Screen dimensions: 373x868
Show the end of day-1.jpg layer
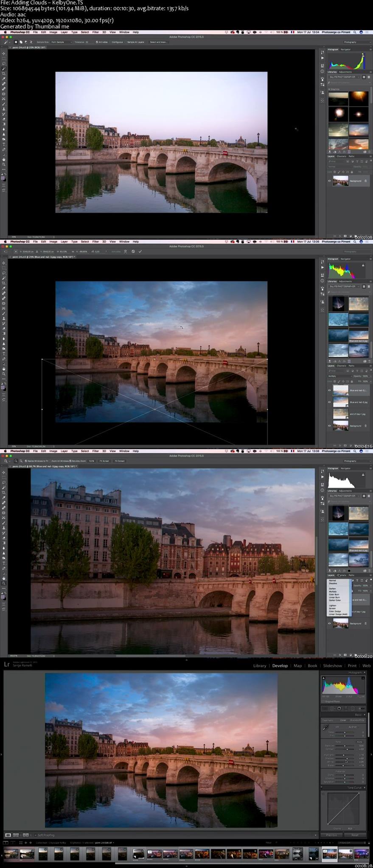tap(329, 414)
